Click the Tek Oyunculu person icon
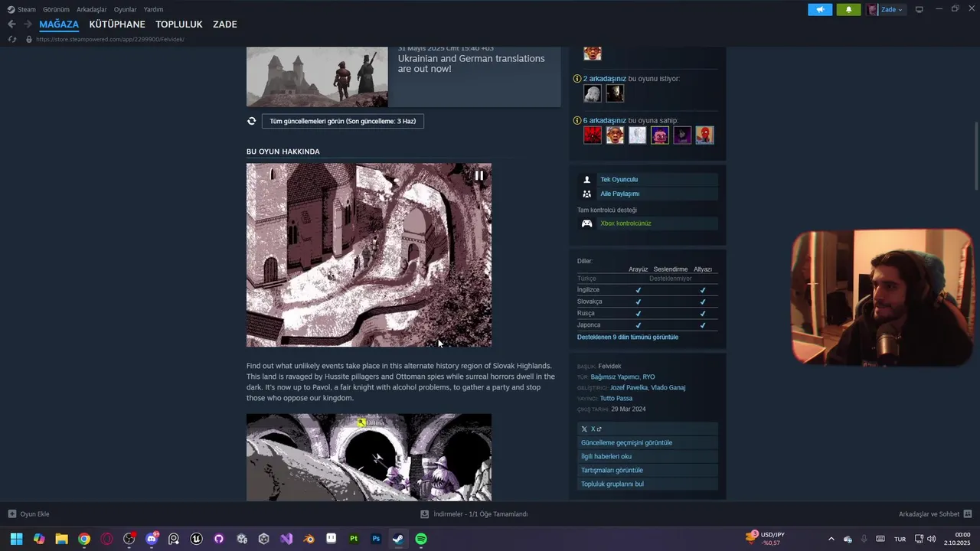980x551 pixels. pyautogui.click(x=587, y=180)
